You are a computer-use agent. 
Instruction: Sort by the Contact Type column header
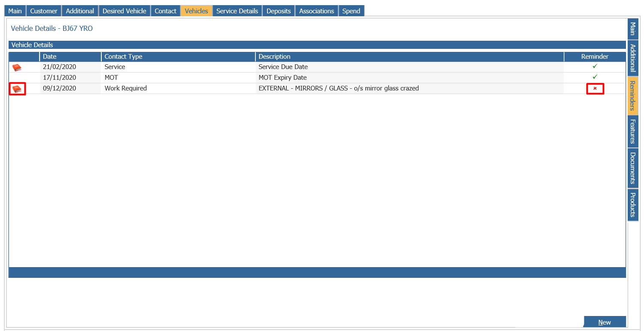(178, 57)
